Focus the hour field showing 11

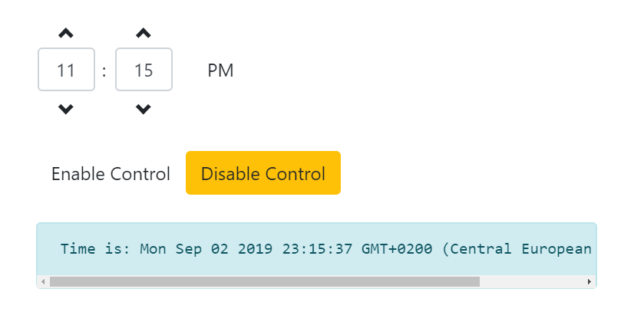point(66,69)
